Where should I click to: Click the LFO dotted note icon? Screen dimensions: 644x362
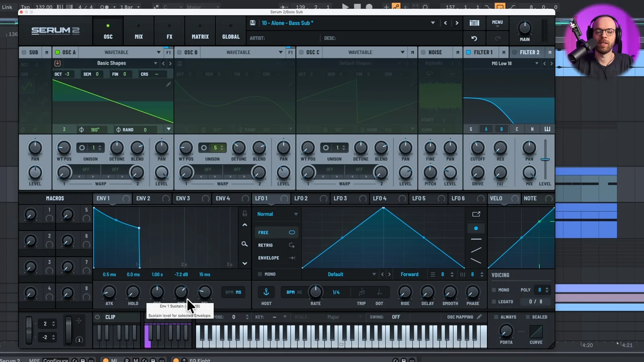tap(379, 292)
